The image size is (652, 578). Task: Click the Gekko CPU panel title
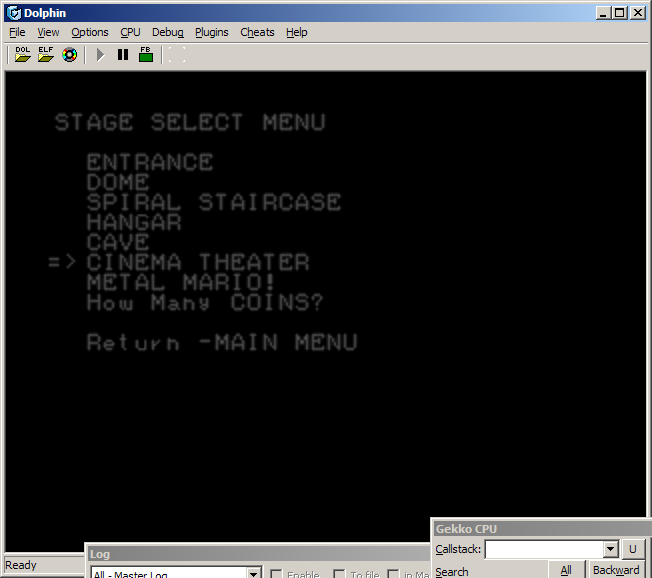466,529
